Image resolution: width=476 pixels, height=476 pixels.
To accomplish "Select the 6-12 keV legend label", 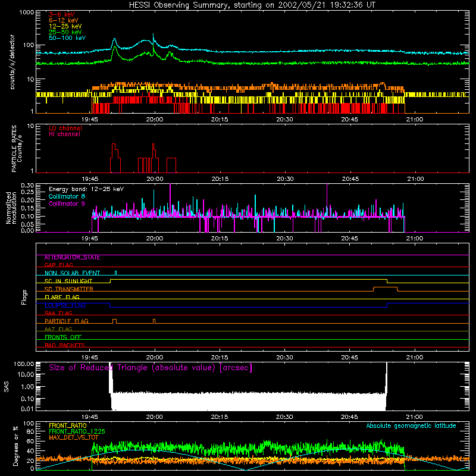I will click(x=63, y=20).
